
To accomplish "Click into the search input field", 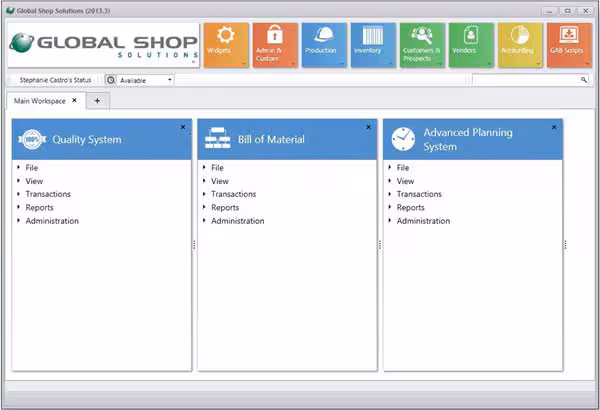I will tap(526, 80).
